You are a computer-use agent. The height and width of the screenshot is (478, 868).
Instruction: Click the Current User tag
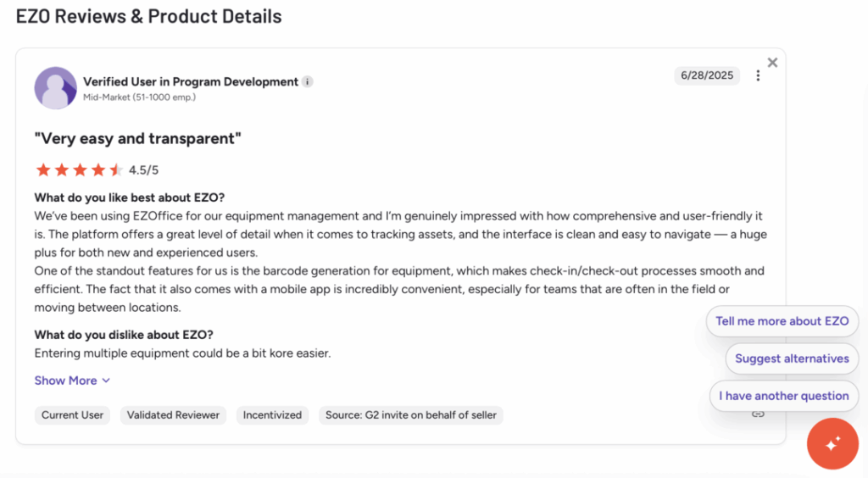point(73,415)
